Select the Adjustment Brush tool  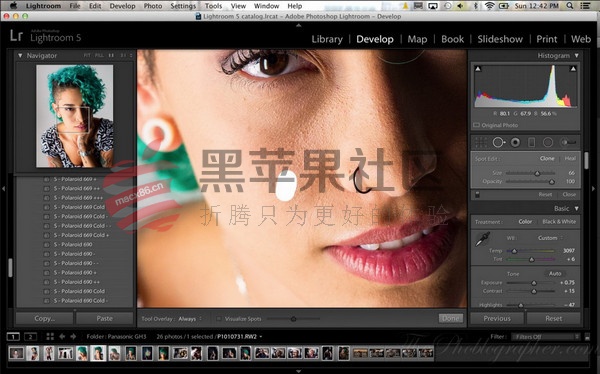568,143
